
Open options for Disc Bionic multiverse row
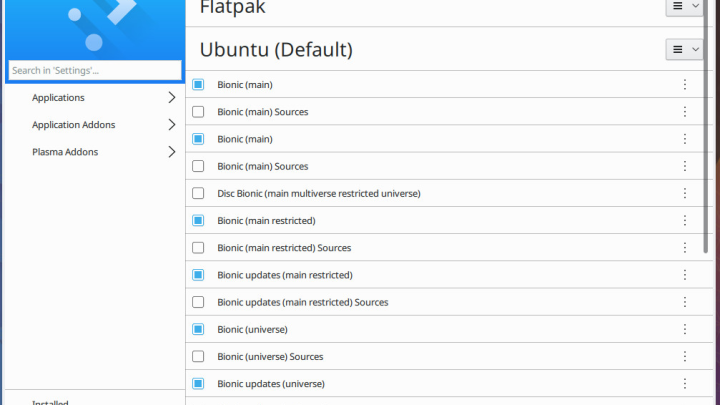pyautogui.click(x=684, y=193)
